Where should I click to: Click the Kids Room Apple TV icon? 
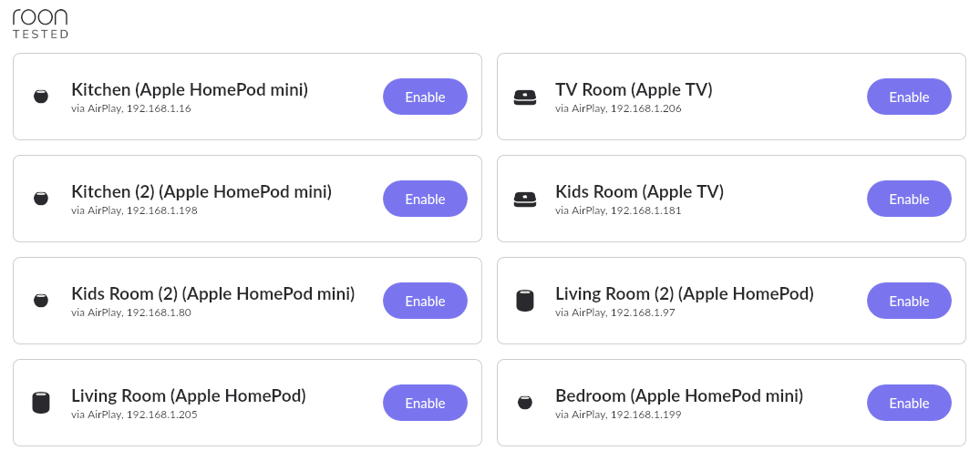525,199
